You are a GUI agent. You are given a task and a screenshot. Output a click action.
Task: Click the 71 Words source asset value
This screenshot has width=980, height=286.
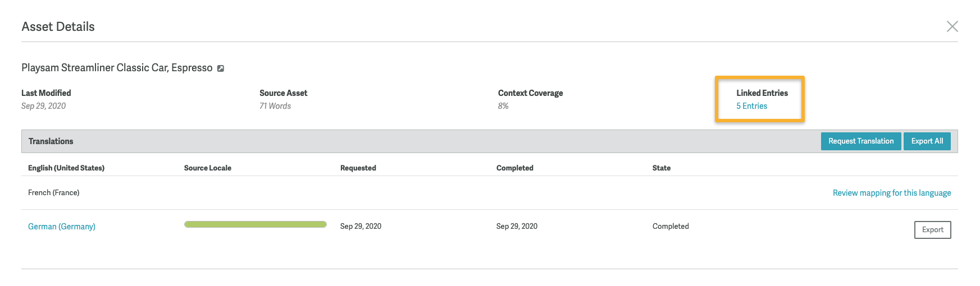[275, 106]
